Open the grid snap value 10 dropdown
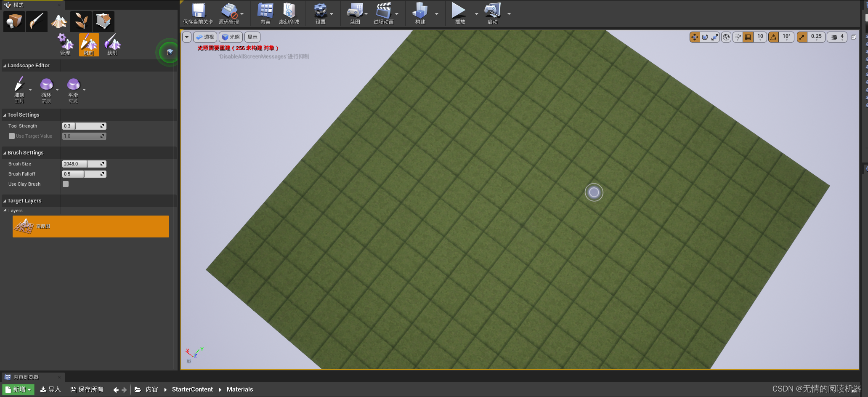This screenshot has height=397, width=868. click(x=760, y=37)
